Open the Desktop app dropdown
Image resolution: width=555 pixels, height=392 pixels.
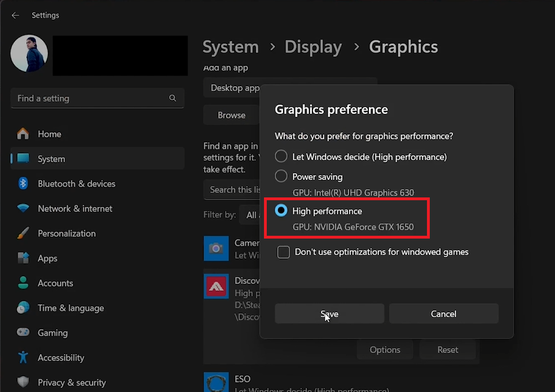pos(232,87)
